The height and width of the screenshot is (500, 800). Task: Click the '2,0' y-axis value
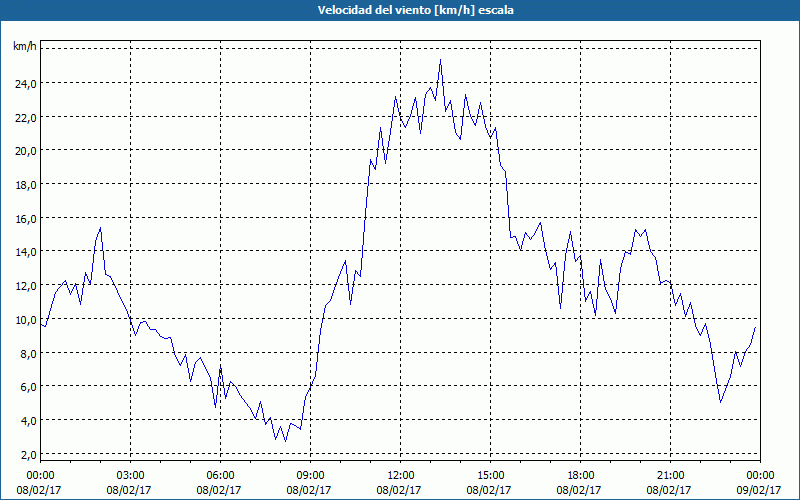[28, 455]
